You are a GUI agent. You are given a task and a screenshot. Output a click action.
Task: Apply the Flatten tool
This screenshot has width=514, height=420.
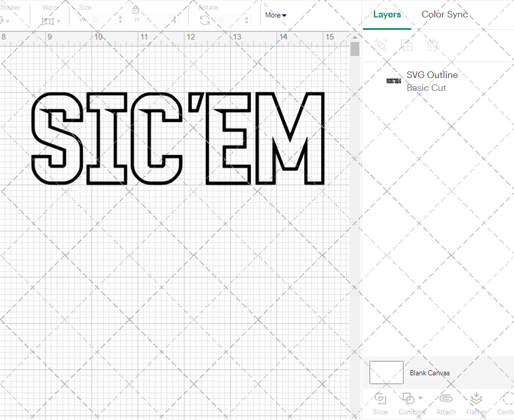[x=476, y=404]
